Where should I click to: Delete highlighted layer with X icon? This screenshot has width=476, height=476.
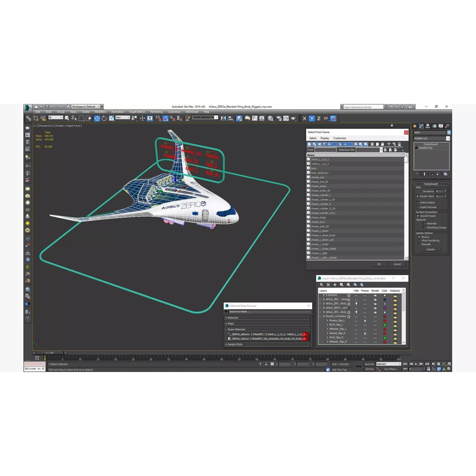tap(328, 285)
